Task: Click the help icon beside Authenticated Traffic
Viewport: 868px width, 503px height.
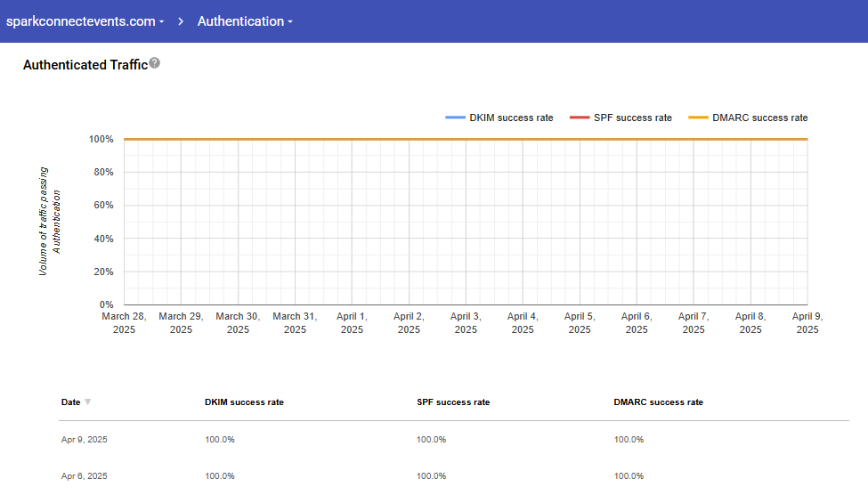Action: (155, 63)
